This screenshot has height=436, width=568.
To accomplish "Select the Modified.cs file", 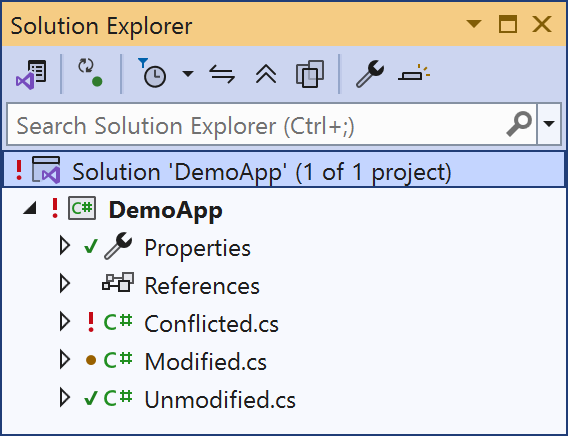I will (x=206, y=362).
